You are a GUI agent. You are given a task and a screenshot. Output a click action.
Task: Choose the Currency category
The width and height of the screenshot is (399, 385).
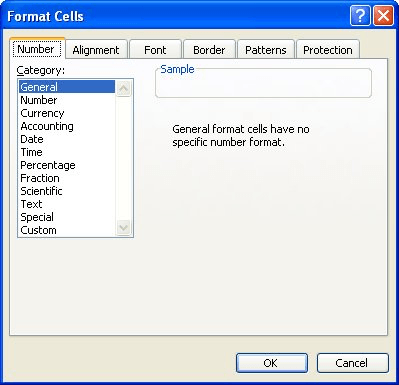tap(42, 113)
